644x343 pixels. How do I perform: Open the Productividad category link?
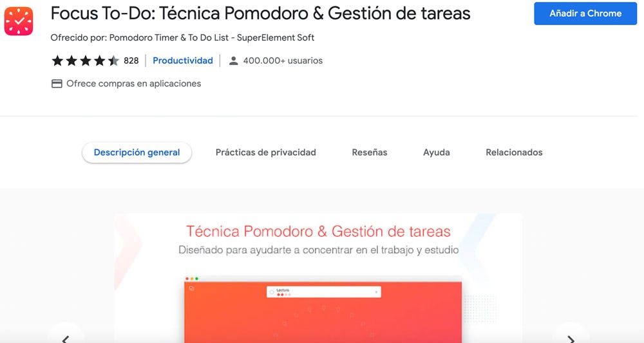click(183, 60)
